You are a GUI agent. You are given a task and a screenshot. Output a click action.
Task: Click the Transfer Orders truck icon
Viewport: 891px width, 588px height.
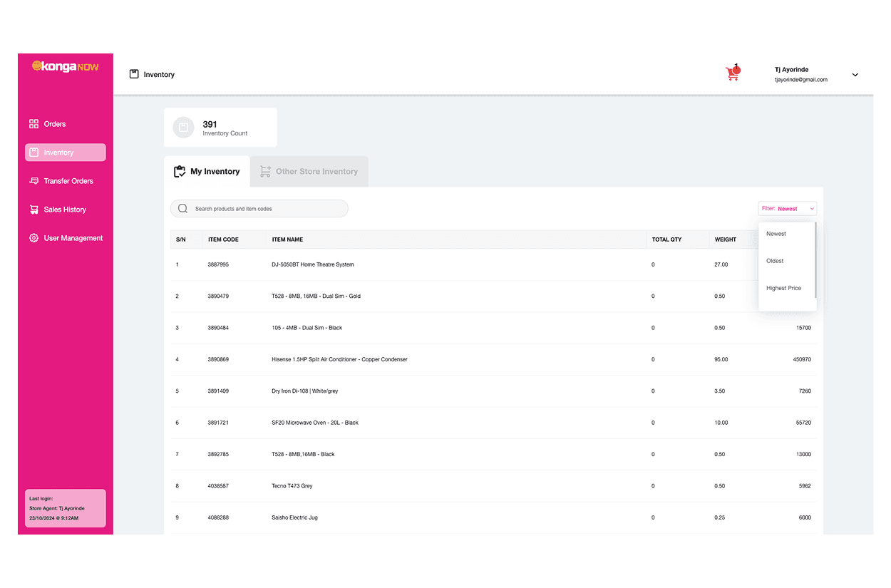pyautogui.click(x=34, y=181)
